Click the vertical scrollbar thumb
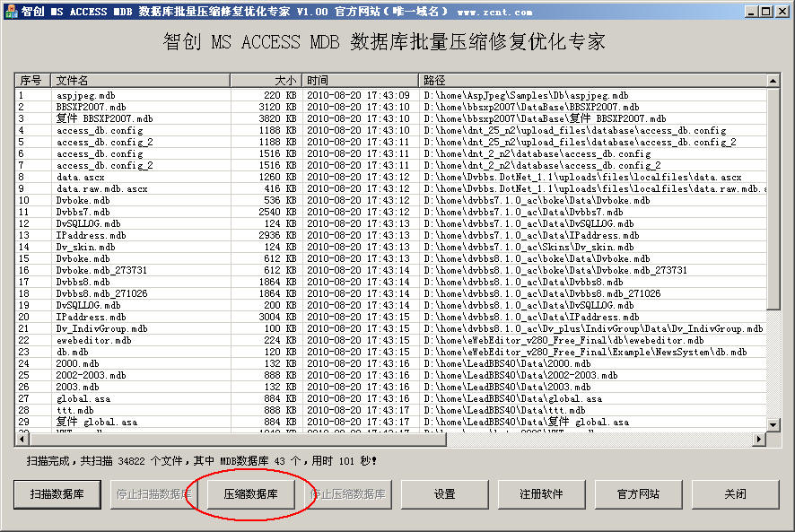This screenshot has height=532, width=795. (773, 199)
